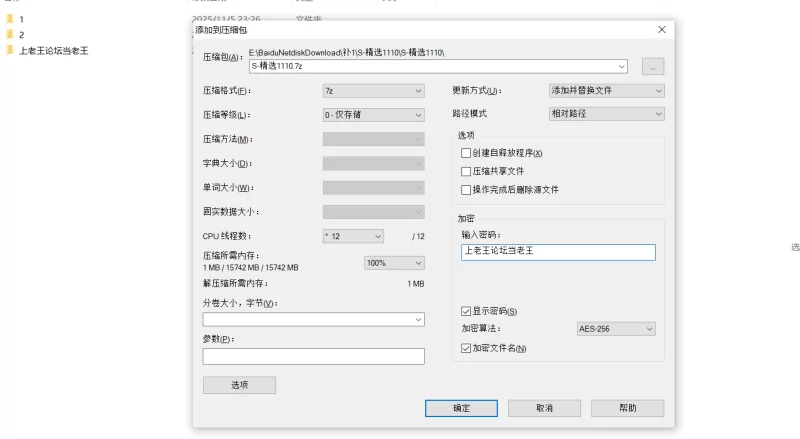The width and height of the screenshot is (800, 439).
Task: Enable 创建自释放程序 checkbox
Action: 466,153
